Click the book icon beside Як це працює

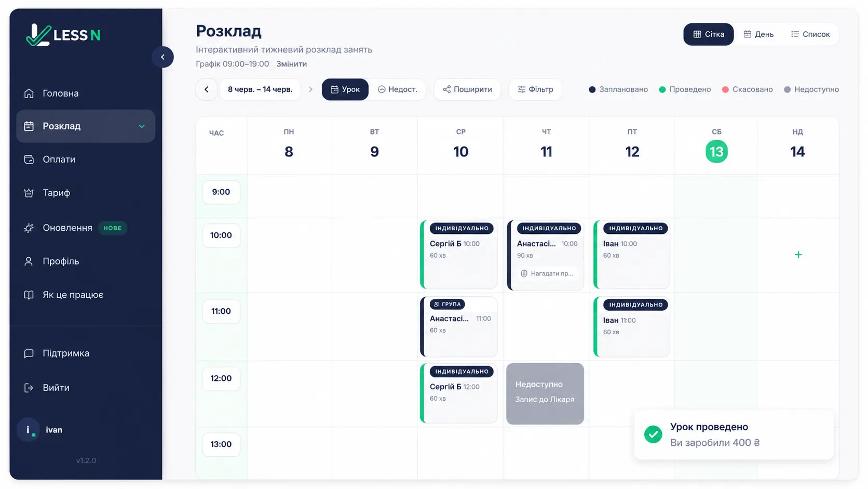(x=29, y=295)
